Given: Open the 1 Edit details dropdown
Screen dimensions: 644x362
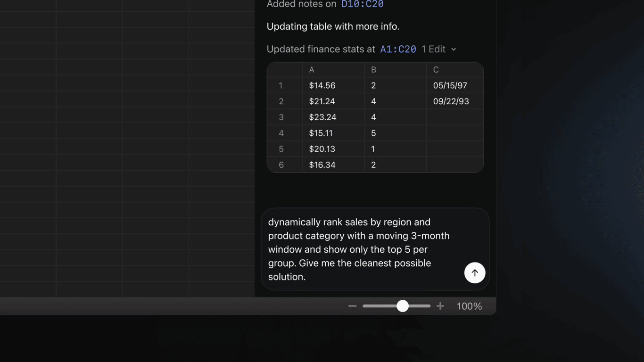Looking at the screenshot, I should click(438, 49).
